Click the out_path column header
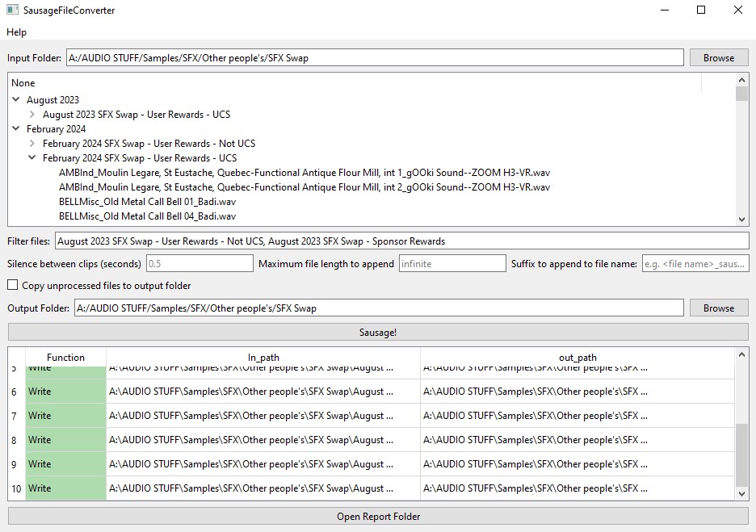756x532 pixels. pos(577,357)
